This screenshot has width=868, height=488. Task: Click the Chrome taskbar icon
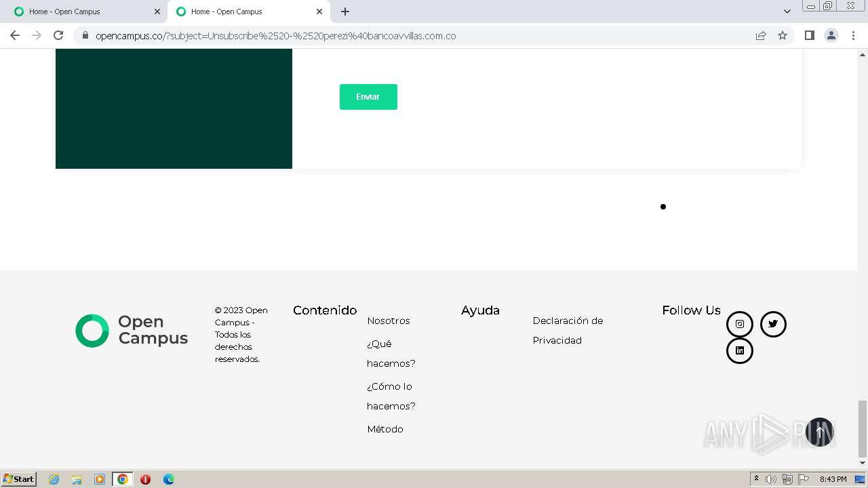[x=123, y=479]
